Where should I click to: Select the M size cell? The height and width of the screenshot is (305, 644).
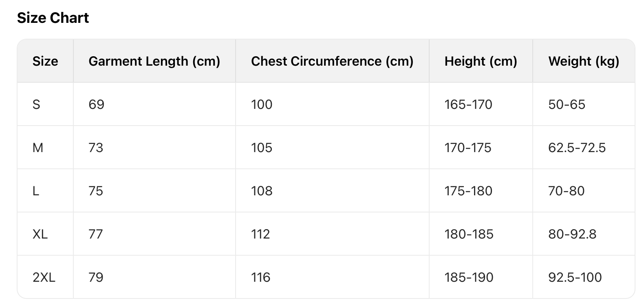click(x=37, y=148)
